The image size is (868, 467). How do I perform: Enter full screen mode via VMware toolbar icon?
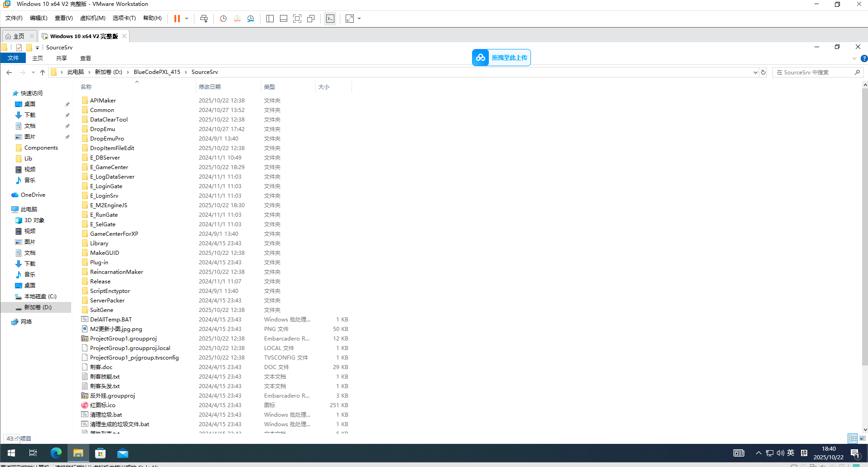(297, 19)
